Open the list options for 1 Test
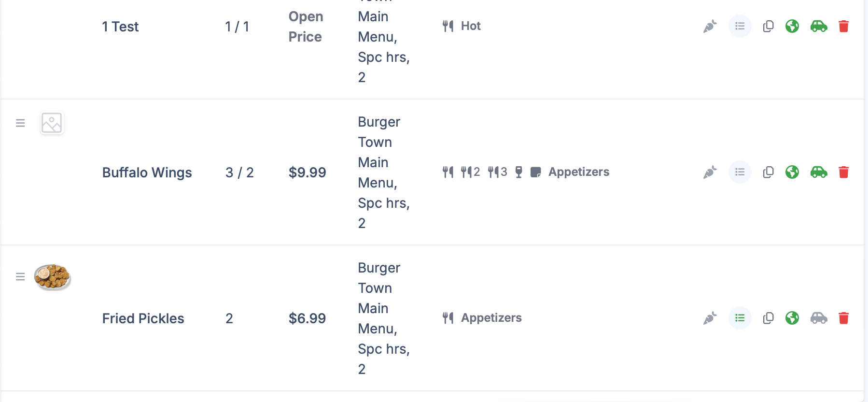Image resolution: width=868 pixels, height=402 pixels. click(x=740, y=26)
